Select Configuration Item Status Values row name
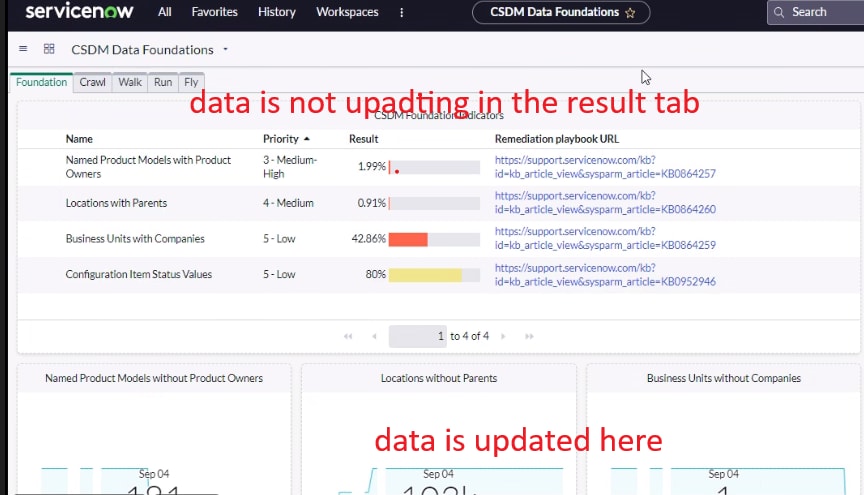Screen dimensions: 864x495 tap(138, 275)
